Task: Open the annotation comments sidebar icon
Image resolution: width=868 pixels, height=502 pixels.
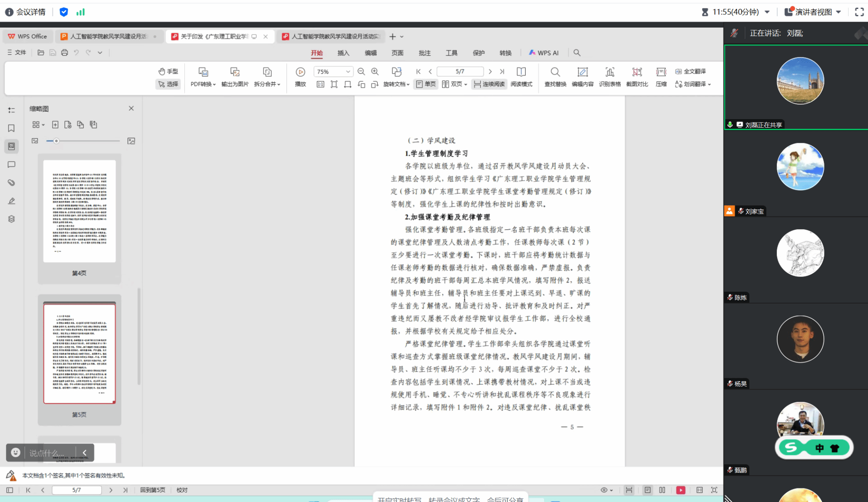Action: (x=11, y=165)
